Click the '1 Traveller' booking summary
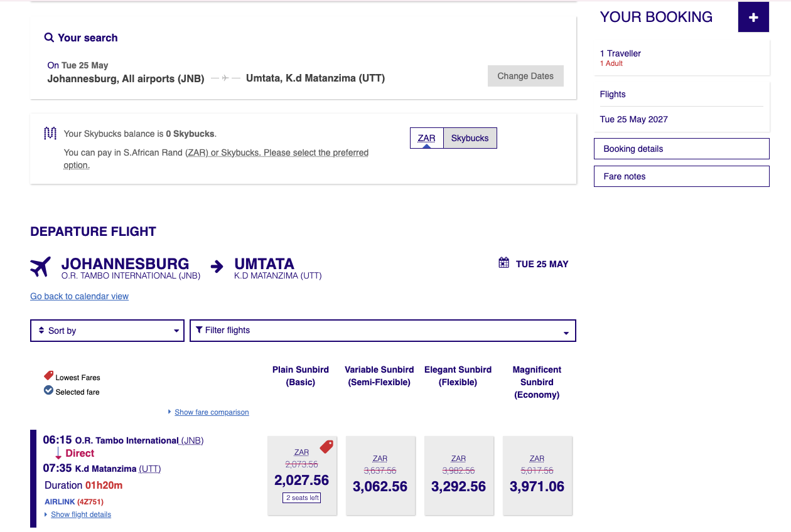791x532 pixels. [x=620, y=53]
